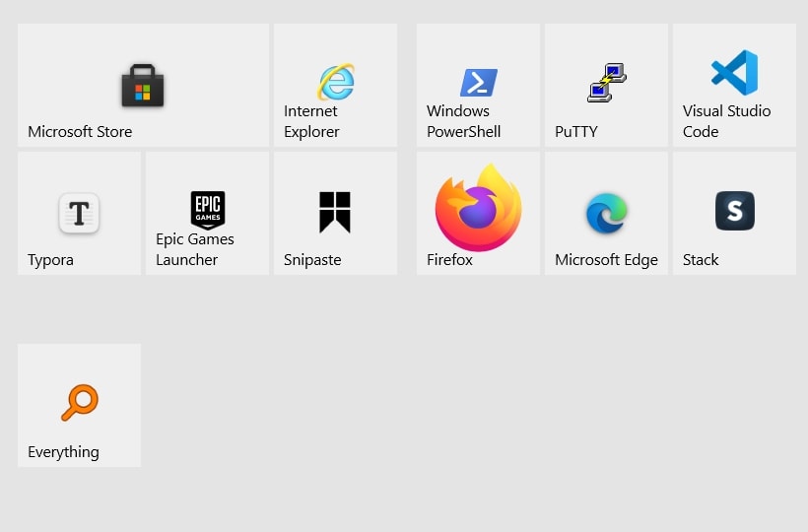Launch Typora using its T icon
The image size is (808, 532).
[79, 213]
